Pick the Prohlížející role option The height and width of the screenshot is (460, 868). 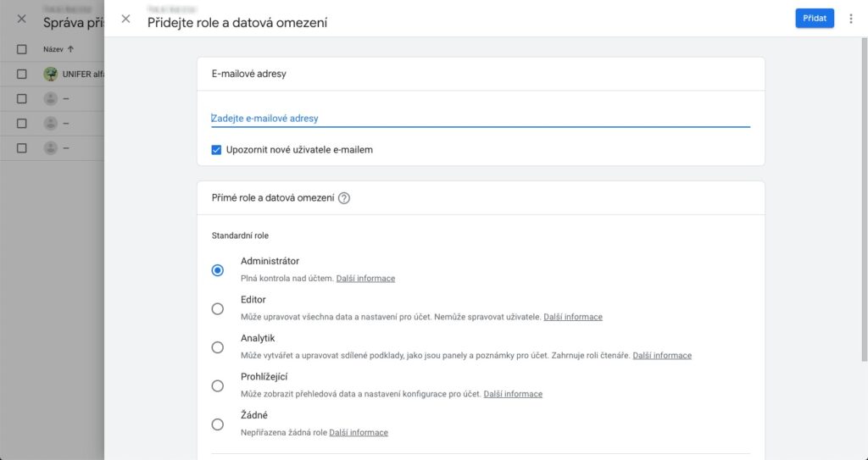point(218,385)
